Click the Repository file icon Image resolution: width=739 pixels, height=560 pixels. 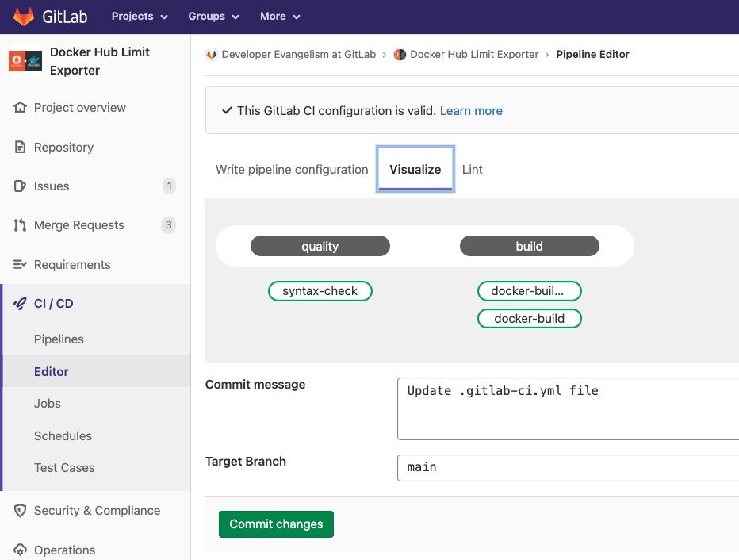20,147
